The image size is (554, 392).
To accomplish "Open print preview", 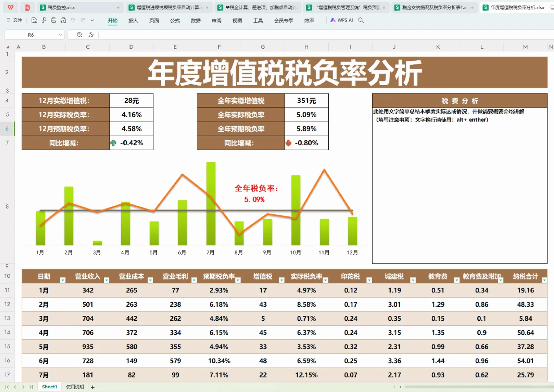I will (x=63, y=20).
